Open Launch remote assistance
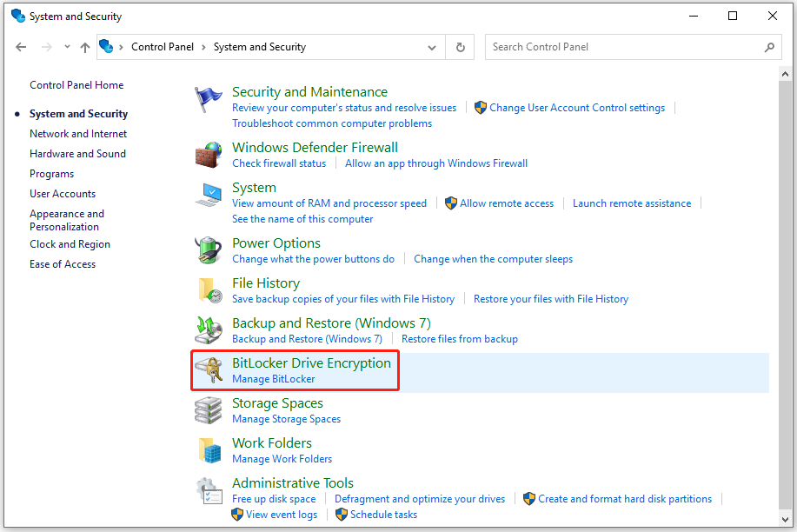The height and width of the screenshot is (532, 797). [x=632, y=203]
